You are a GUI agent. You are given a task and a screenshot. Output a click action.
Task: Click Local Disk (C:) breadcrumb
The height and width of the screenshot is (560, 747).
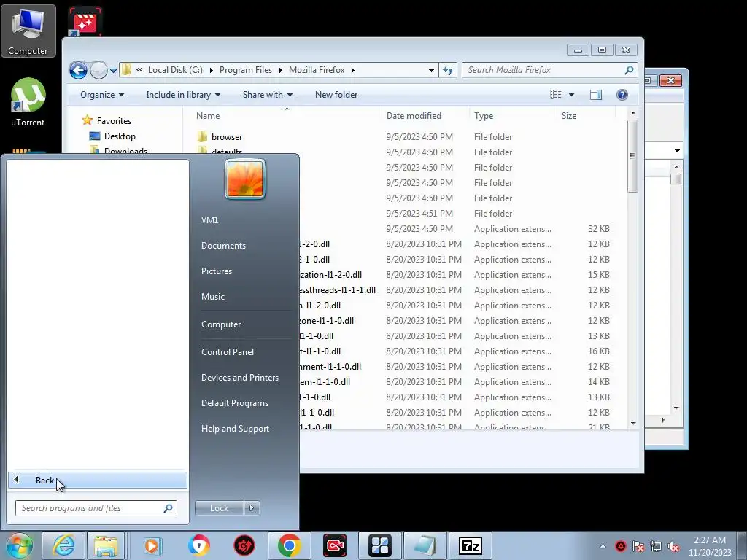[x=175, y=70]
